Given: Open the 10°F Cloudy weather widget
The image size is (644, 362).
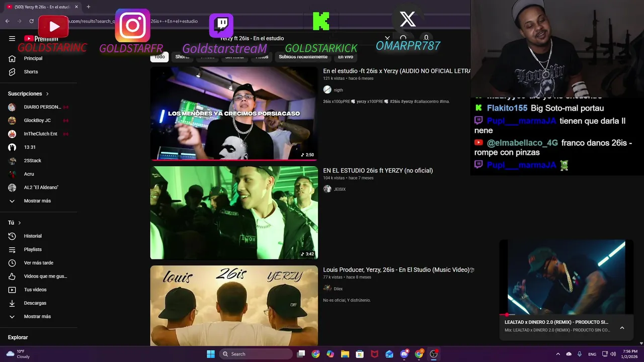Looking at the screenshot, I should (x=18, y=354).
